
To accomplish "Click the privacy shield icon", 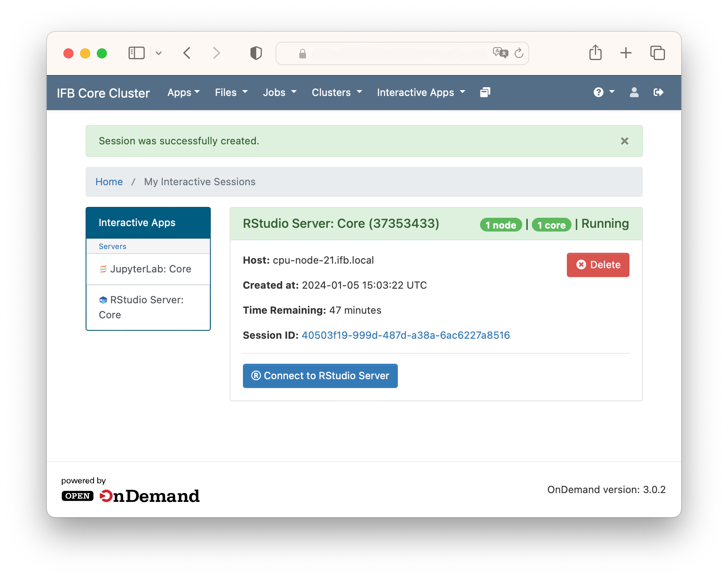I will [x=256, y=53].
